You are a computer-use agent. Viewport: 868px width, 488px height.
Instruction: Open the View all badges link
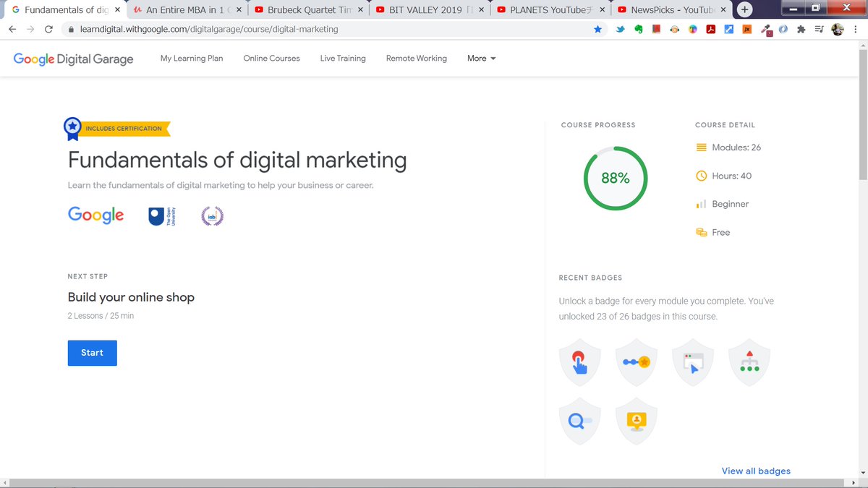(756, 471)
